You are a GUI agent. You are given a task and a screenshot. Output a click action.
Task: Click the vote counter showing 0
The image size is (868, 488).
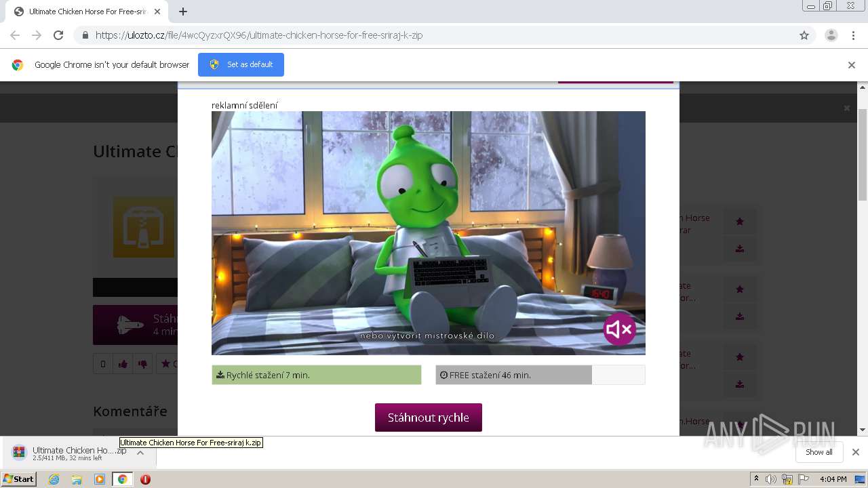tap(103, 364)
